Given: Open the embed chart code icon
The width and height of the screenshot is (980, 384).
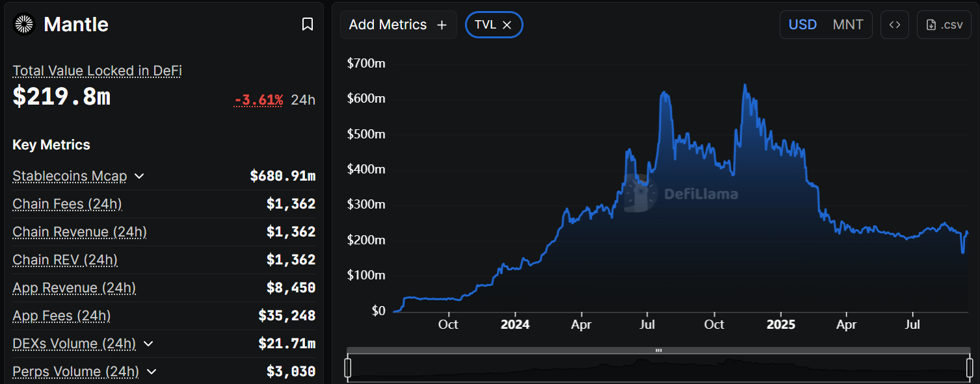Looking at the screenshot, I should [x=895, y=25].
